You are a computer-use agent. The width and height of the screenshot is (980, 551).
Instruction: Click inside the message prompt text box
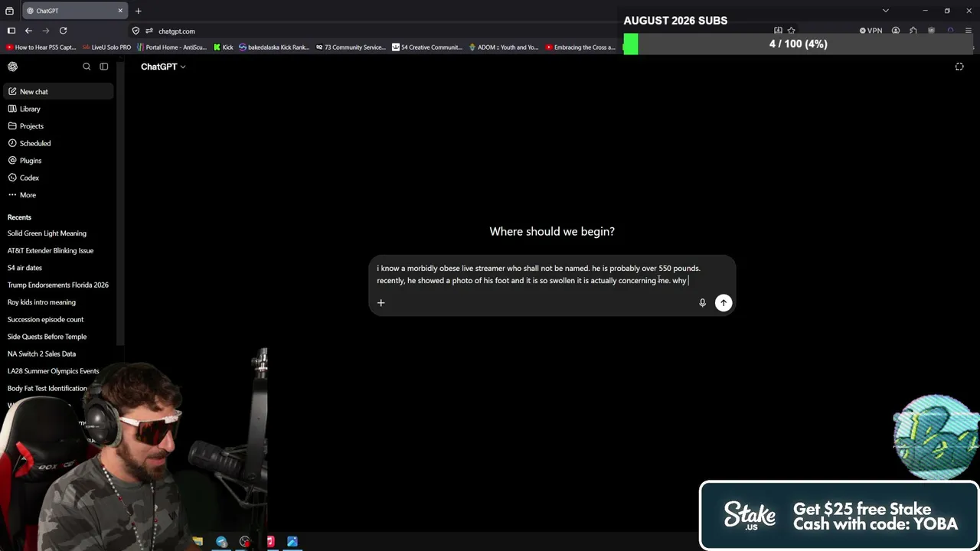tap(551, 275)
